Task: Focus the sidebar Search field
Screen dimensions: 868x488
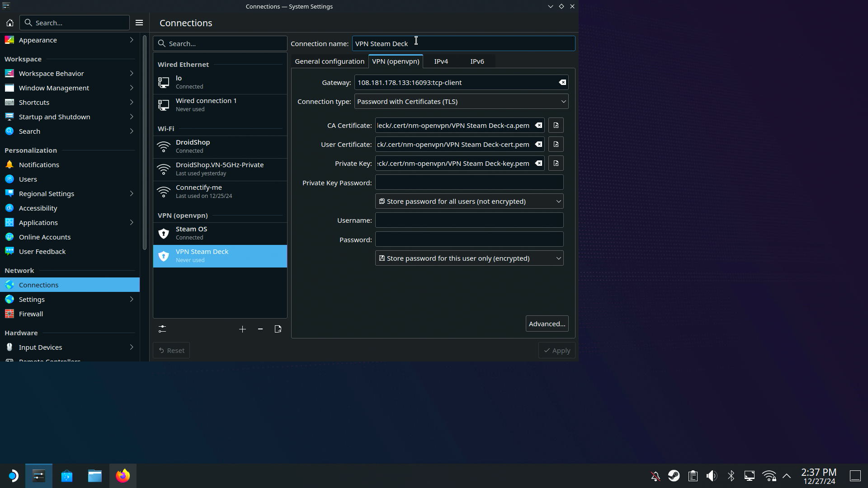Action: (x=75, y=23)
